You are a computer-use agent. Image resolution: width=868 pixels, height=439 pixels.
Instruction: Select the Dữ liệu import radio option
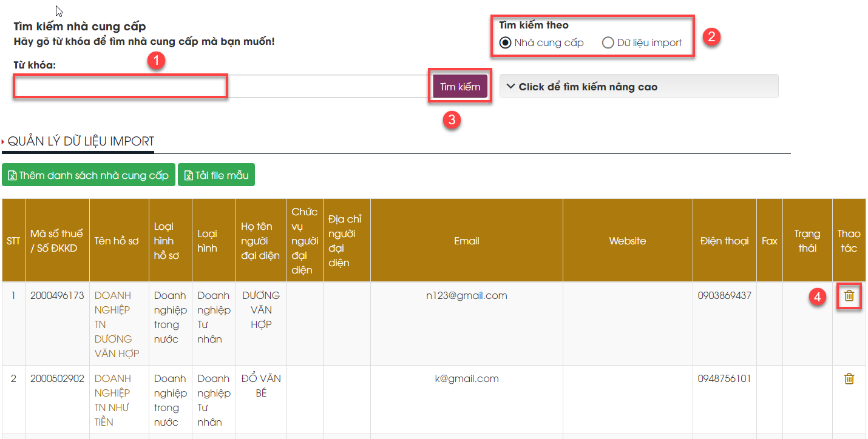[x=608, y=43]
